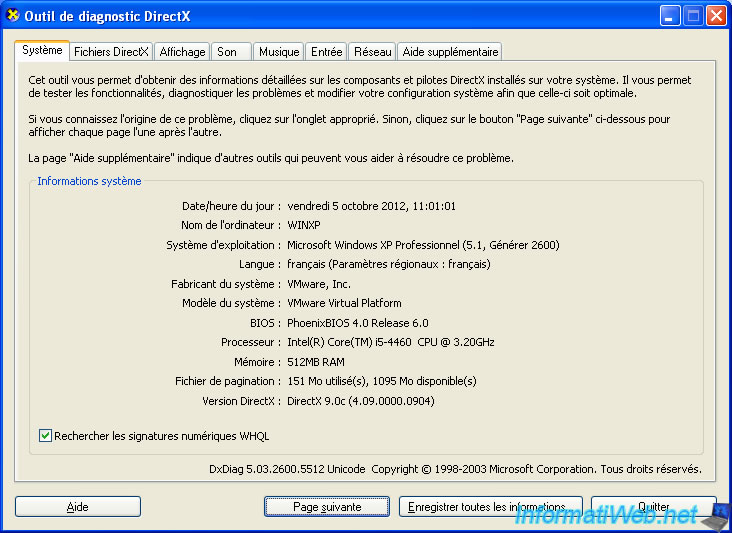Screen dimensions: 732x533
Task: Click the VMware Virtual Platform model value
Action: (x=344, y=303)
